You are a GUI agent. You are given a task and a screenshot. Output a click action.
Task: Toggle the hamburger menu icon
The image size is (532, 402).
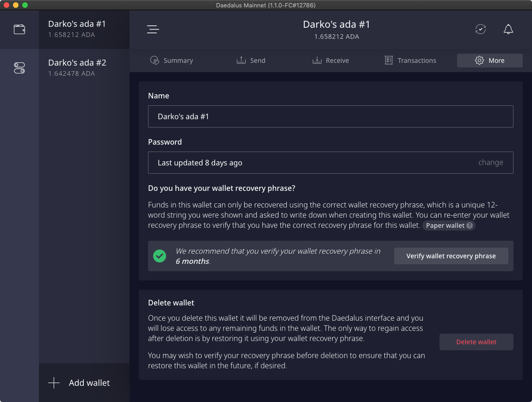click(153, 29)
